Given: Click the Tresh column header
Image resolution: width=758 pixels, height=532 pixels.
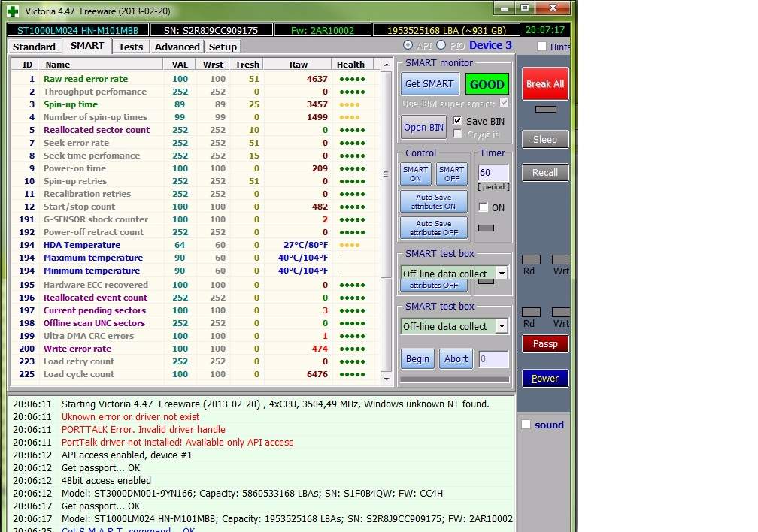Looking at the screenshot, I should point(247,65).
